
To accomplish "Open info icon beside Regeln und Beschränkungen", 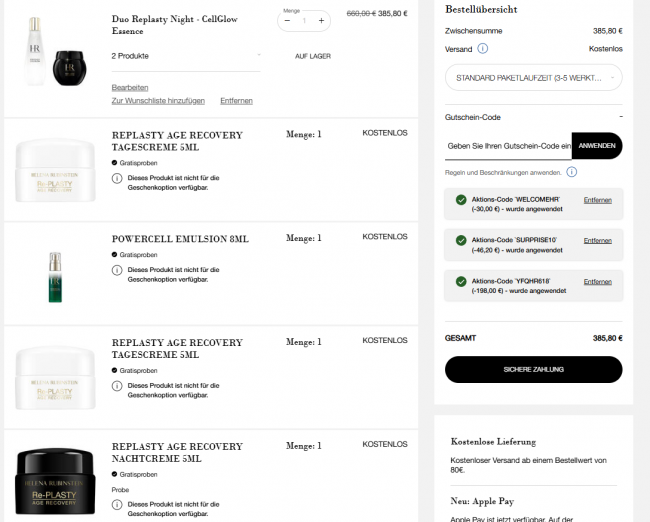I will coord(572,172).
